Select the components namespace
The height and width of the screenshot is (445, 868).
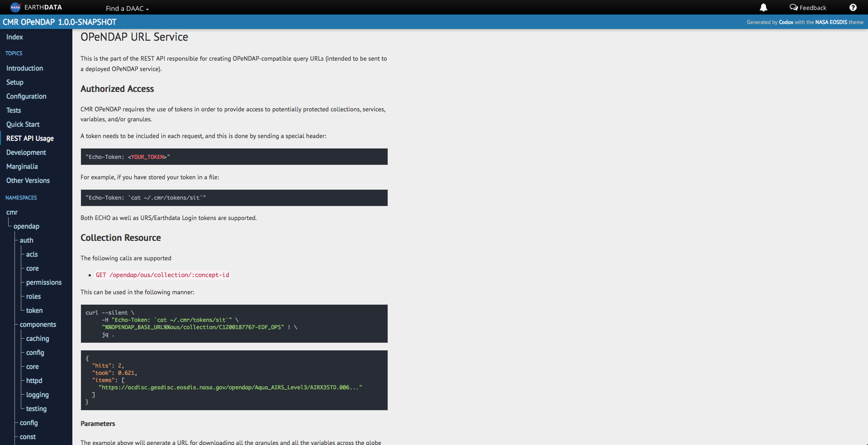[38, 325]
